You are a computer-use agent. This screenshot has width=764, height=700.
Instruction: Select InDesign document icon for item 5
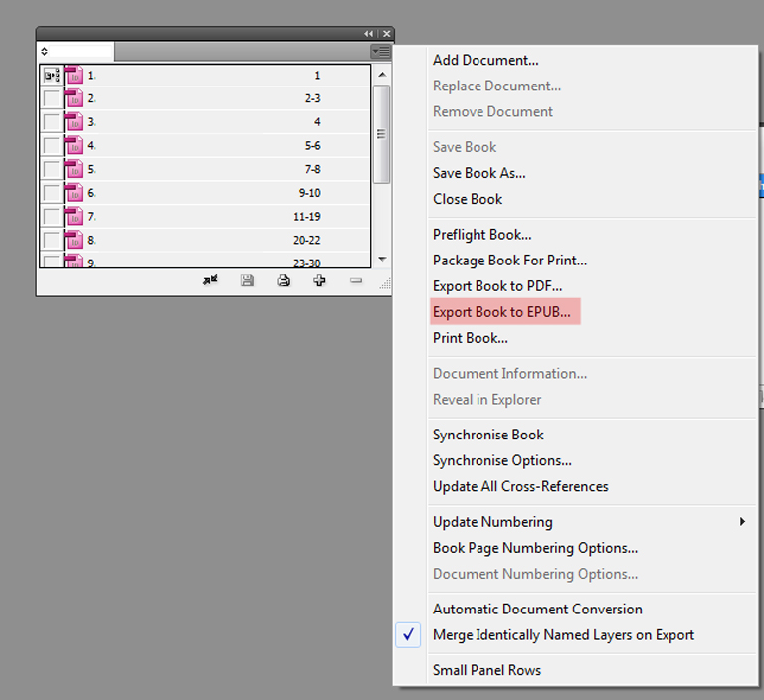coord(74,169)
